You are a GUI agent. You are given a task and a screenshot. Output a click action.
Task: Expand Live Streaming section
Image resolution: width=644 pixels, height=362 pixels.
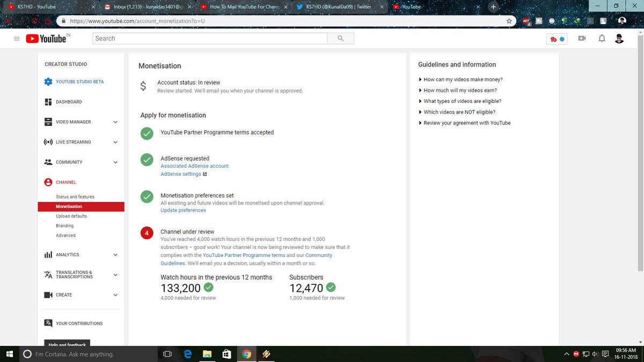pyautogui.click(x=115, y=142)
